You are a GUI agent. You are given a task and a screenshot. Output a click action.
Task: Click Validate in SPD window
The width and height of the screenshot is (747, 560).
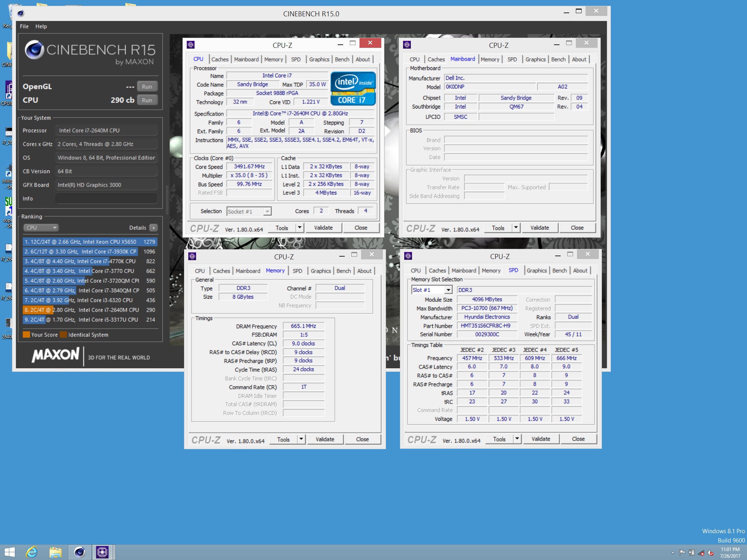coord(541,439)
